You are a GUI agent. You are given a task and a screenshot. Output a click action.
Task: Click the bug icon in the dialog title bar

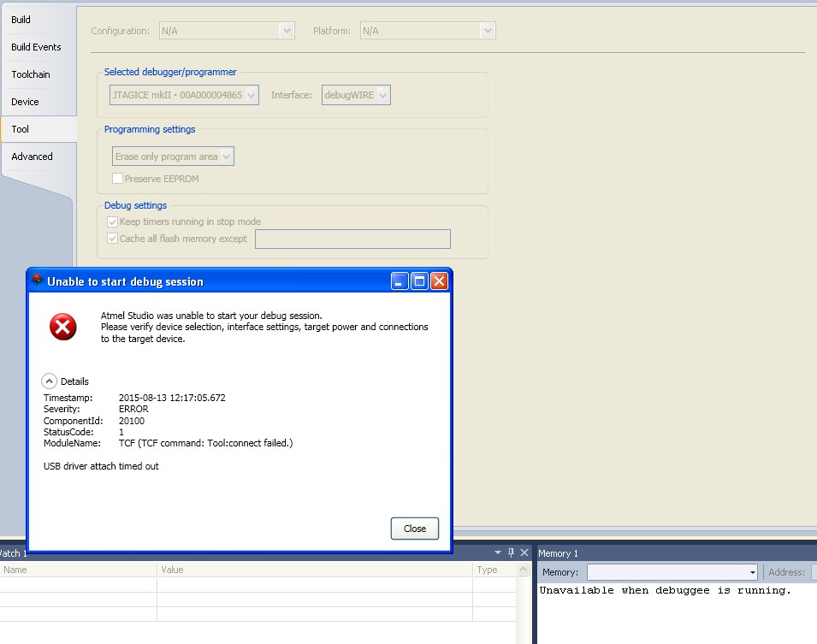[x=37, y=281]
